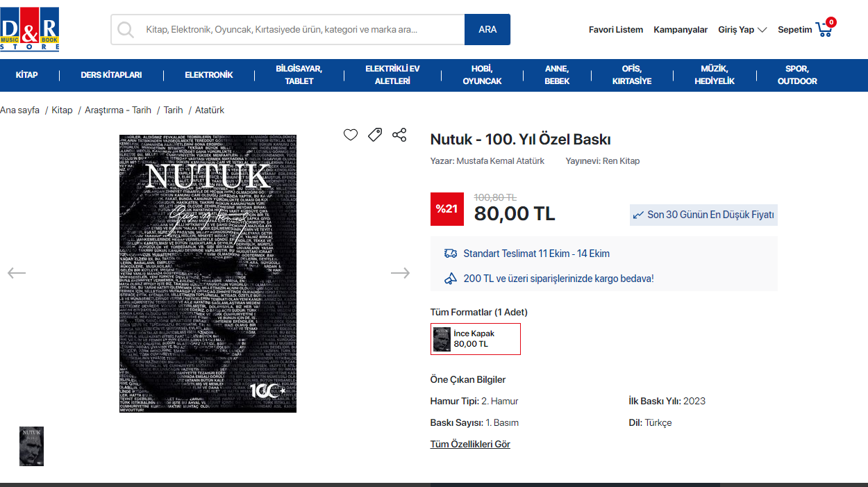Open the MÜZİK, HEDİYELİK category

pyautogui.click(x=714, y=75)
